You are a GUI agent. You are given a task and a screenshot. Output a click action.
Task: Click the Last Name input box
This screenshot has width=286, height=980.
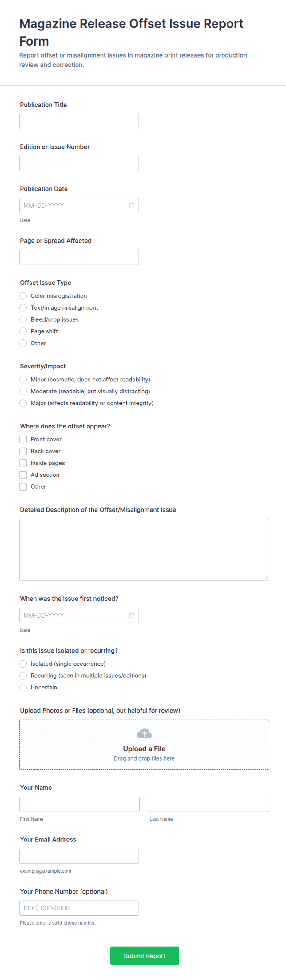[x=209, y=804]
